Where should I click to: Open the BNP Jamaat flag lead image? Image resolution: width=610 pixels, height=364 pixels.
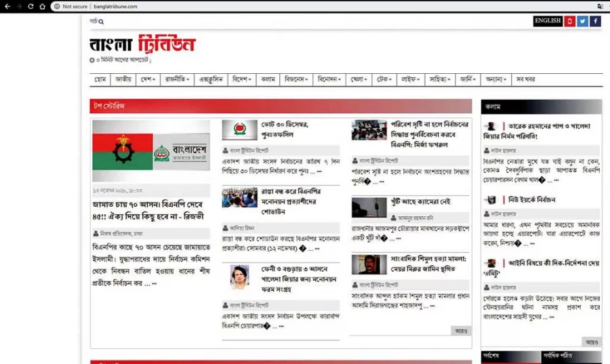(x=151, y=151)
